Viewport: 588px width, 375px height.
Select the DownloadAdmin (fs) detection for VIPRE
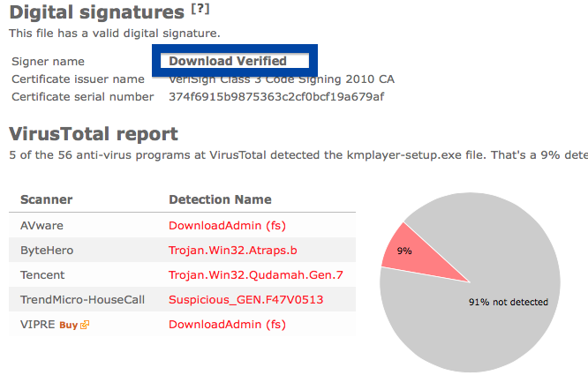[227, 325]
